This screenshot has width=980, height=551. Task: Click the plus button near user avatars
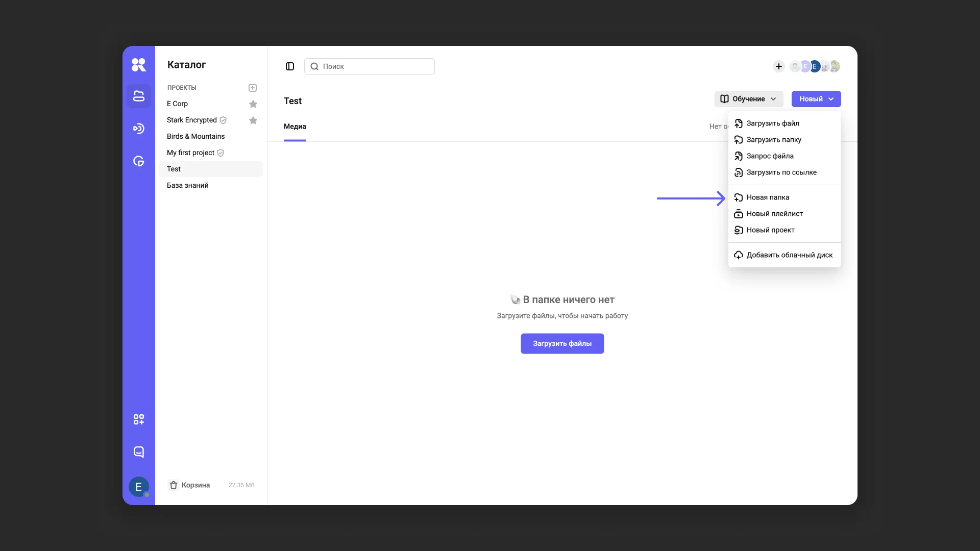pos(778,66)
